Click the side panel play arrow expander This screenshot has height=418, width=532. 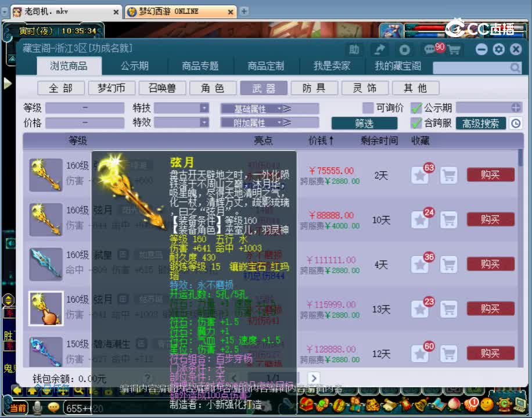point(8,83)
